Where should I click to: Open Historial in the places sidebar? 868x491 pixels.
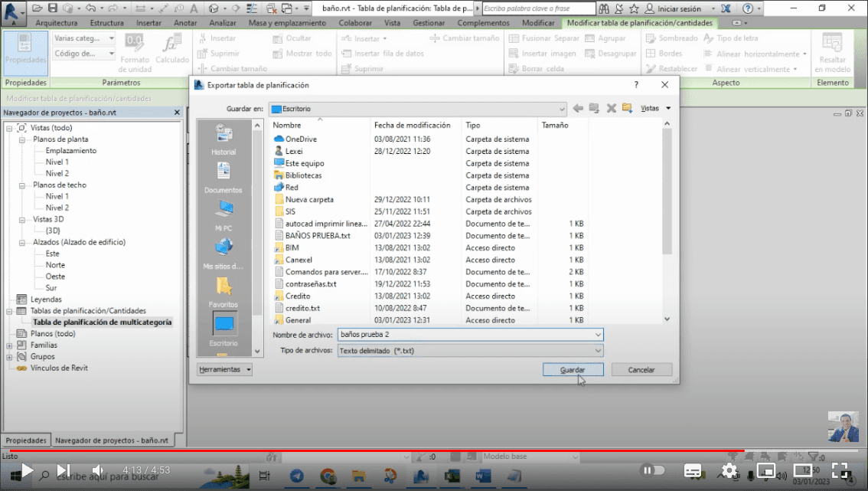click(224, 140)
